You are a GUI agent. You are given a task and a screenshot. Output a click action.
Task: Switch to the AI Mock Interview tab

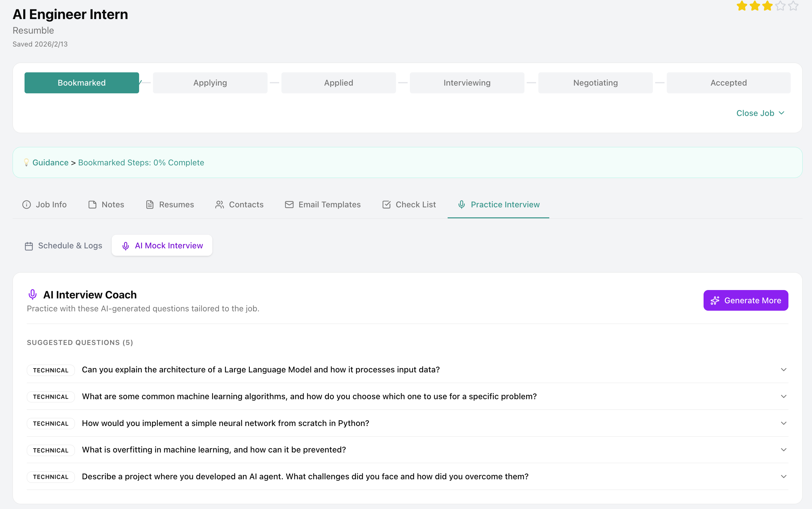click(162, 245)
